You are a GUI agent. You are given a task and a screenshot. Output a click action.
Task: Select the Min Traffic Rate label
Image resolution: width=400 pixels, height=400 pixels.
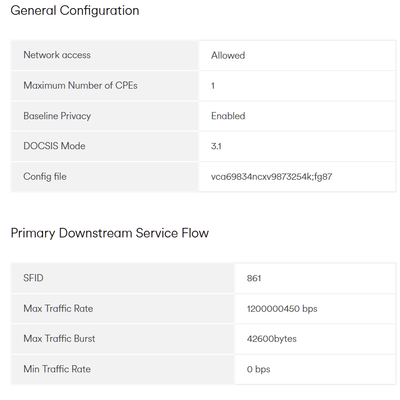click(x=57, y=369)
